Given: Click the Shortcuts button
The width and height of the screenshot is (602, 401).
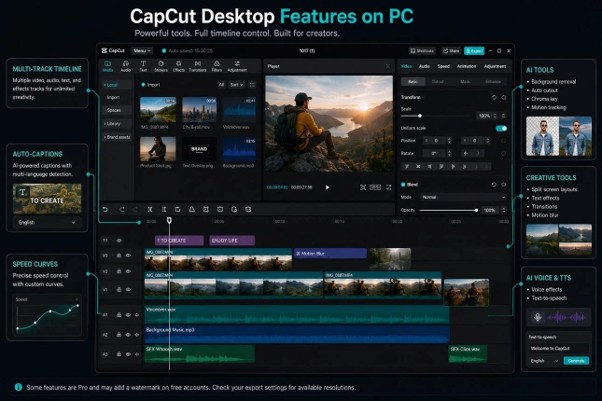Looking at the screenshot, I should 422,51.
